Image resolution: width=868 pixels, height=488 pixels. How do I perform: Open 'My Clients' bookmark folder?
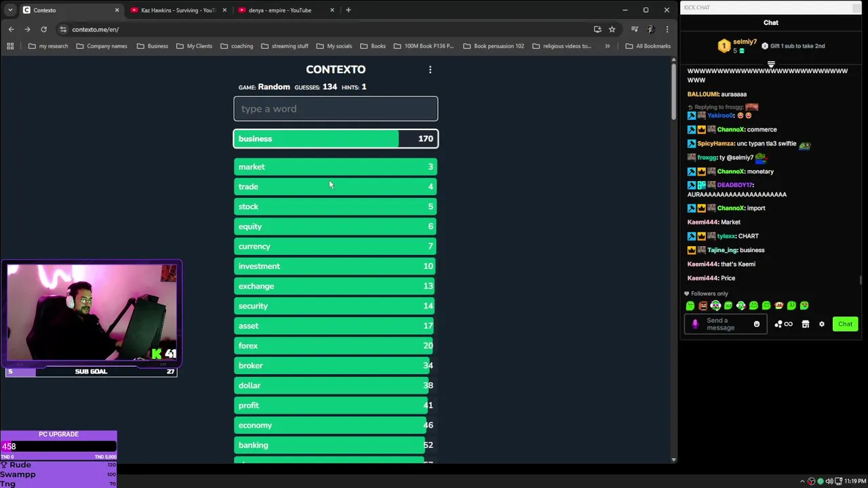194,46
